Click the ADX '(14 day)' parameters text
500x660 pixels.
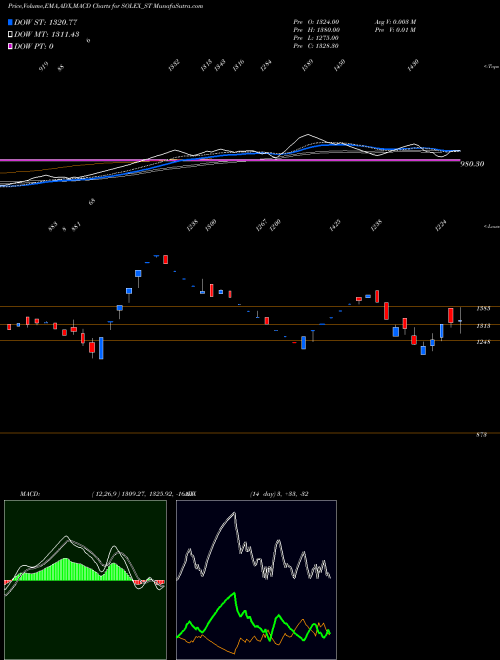tap(264, 494)
